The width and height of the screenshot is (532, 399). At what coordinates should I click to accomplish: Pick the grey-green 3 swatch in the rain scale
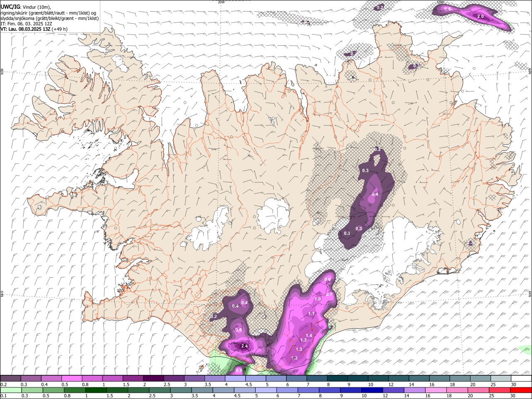[x=181, y=390]
